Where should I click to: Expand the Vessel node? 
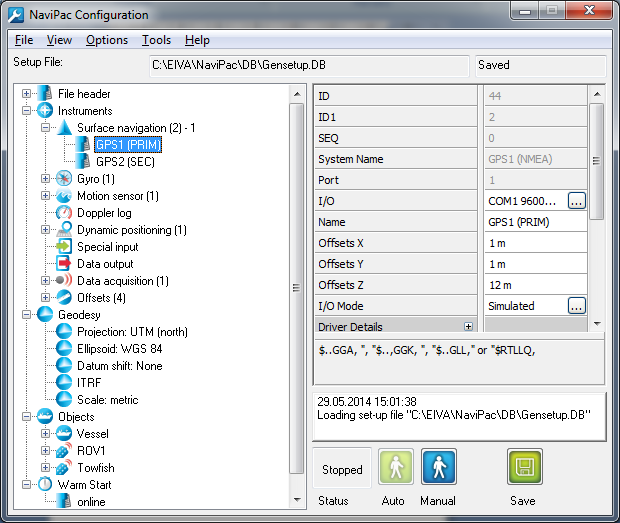45,434
